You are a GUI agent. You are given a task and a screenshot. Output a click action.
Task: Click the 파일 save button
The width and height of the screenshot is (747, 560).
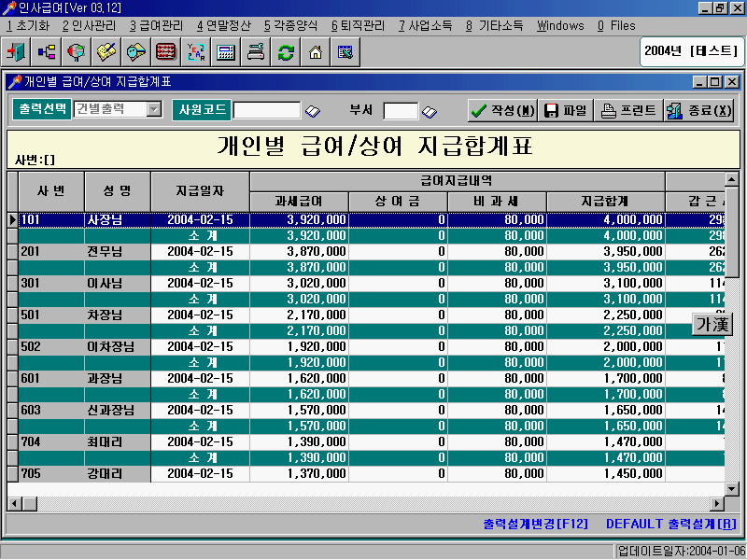coord(566,110)
